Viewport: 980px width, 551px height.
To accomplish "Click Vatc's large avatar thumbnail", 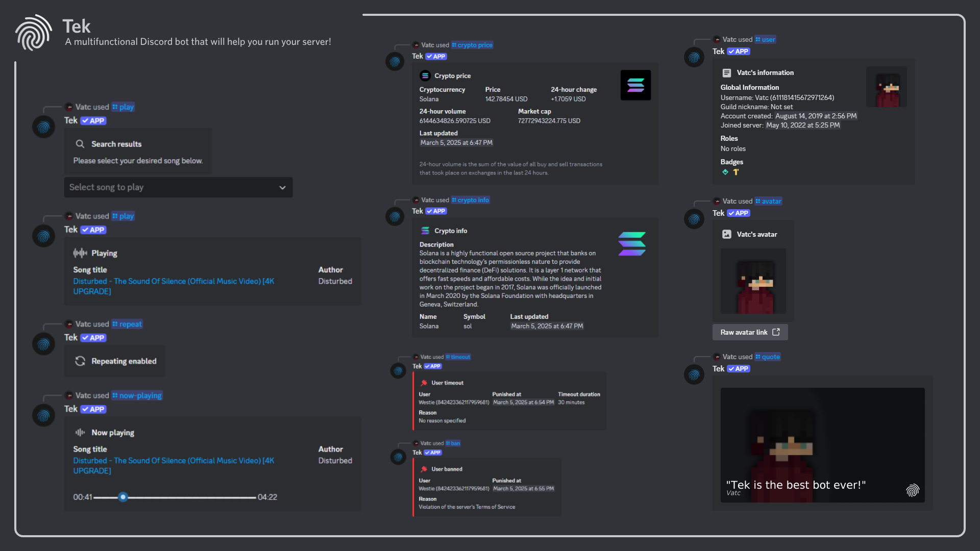I will pyautogui.click(x=753, y=281).
